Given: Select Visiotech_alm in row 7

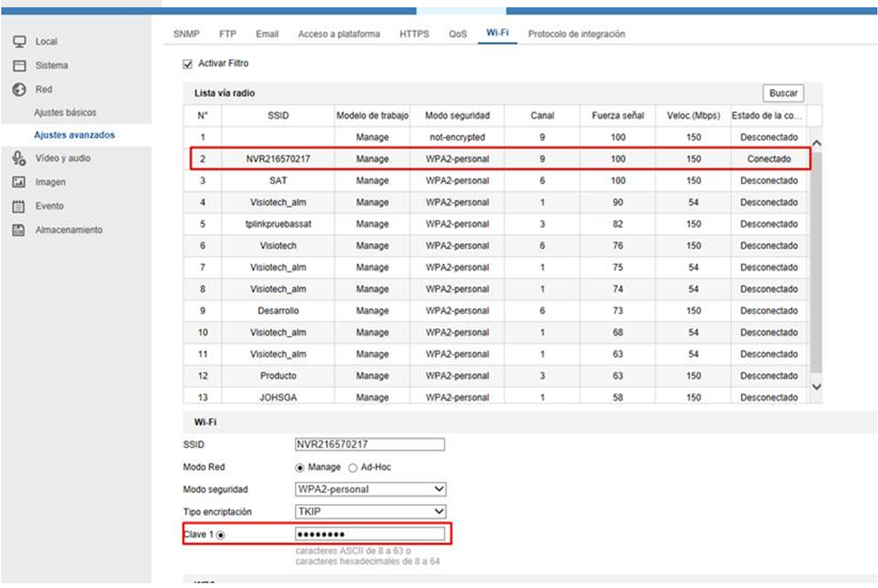Looking at the screenshot, I should [278, 268].
